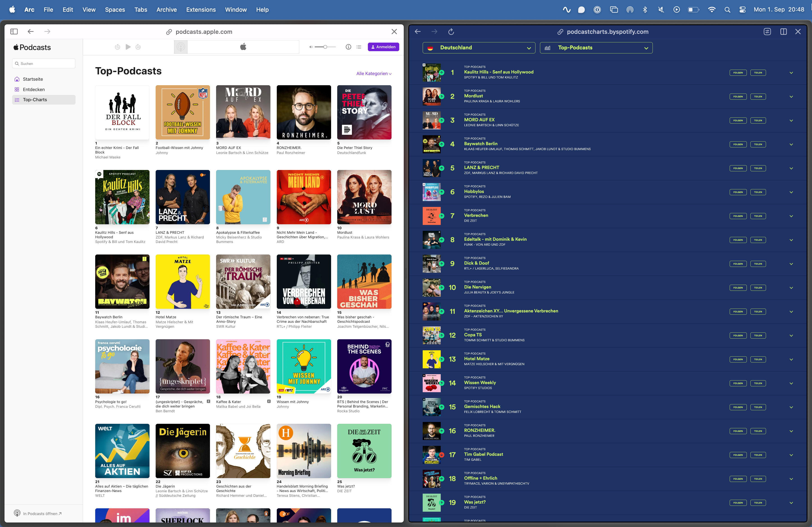812x527 pixels.
Task: Click the AirPlay podcasts-like icon in menu bar
Action: 630,9
